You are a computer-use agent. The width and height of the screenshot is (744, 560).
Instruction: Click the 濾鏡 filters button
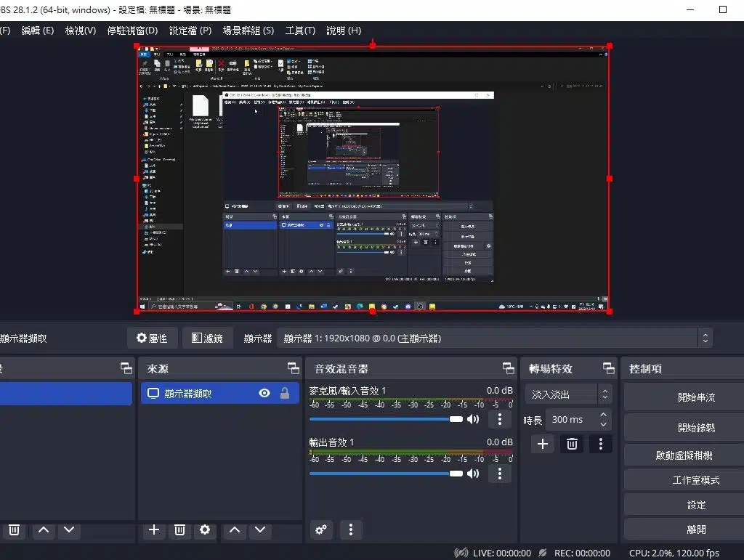coord(207,338)
